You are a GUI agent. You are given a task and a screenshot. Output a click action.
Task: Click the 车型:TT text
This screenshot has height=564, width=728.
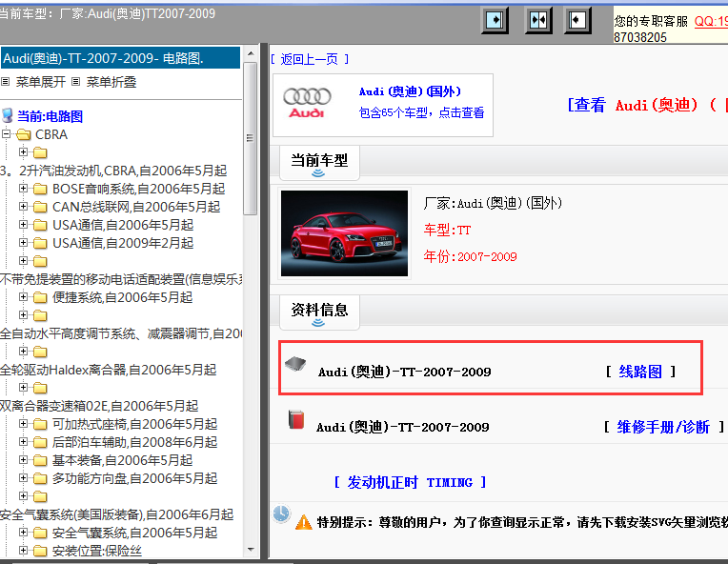pos(447,230)
